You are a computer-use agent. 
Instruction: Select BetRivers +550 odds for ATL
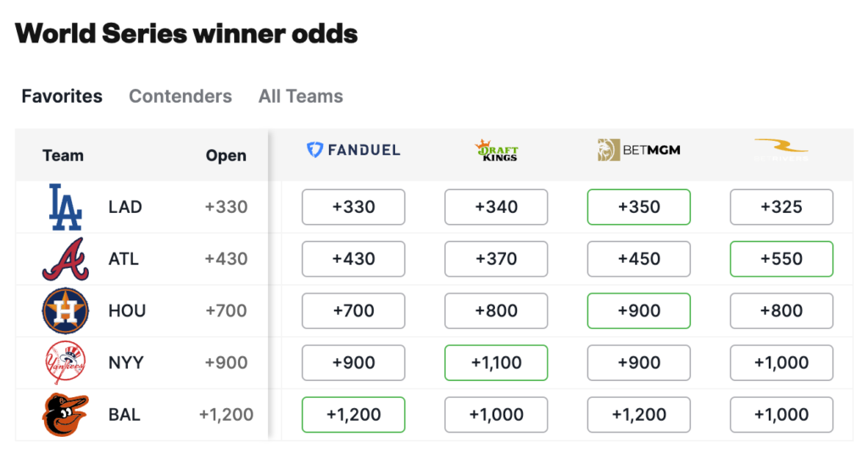tap(781, 259)
